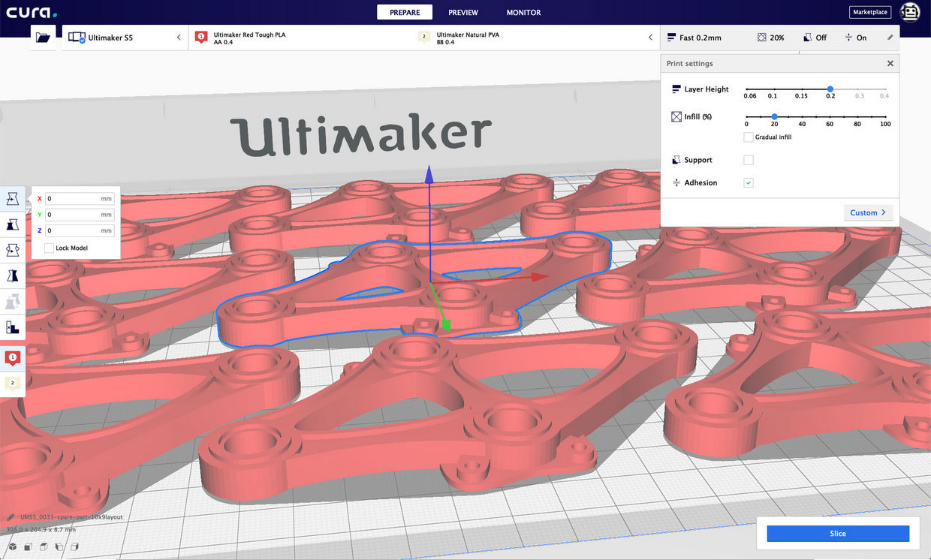The height and width of the screenshot is (560, 931).
Task: Click the Z position input field
Action: tap(80, 230)
